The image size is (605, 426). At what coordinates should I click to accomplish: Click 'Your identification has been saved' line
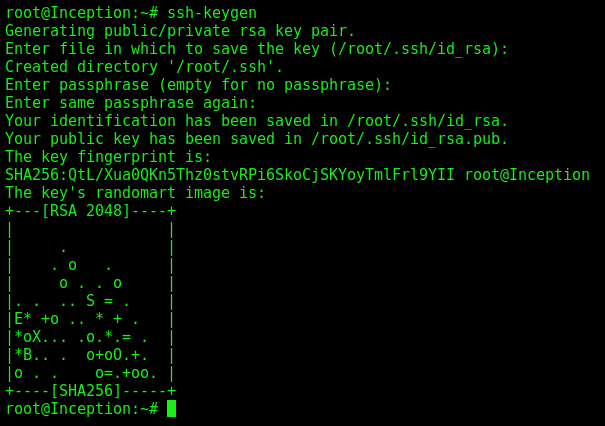point(257,121)
